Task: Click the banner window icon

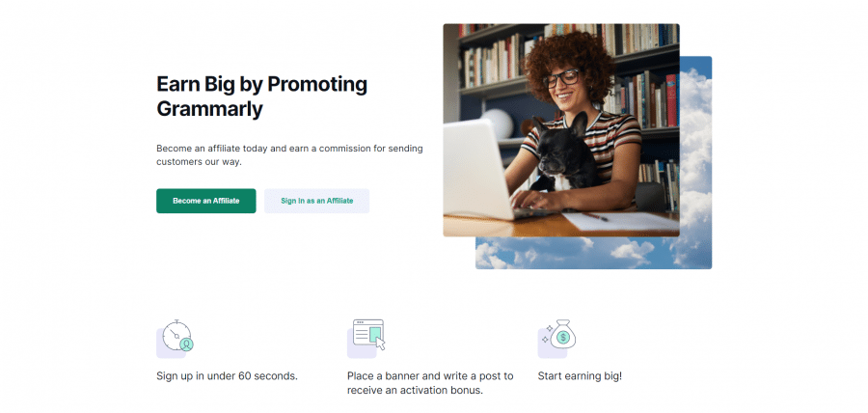Action: click(366, 338)
